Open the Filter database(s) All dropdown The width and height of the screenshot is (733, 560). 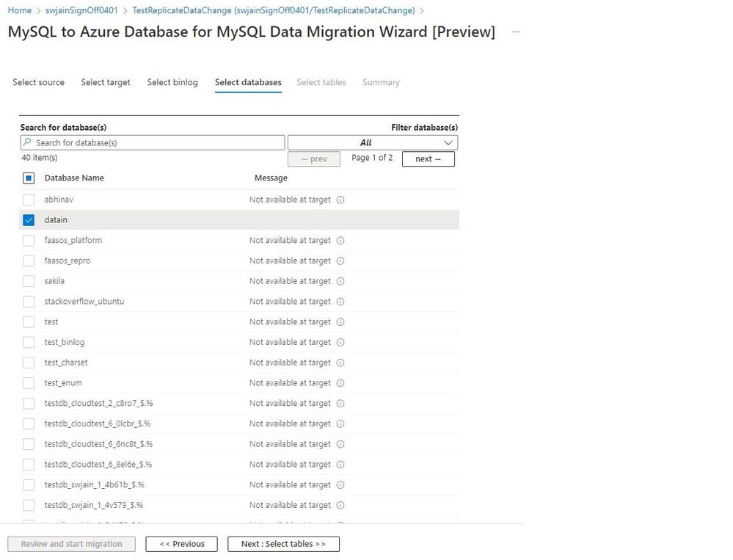373,142
